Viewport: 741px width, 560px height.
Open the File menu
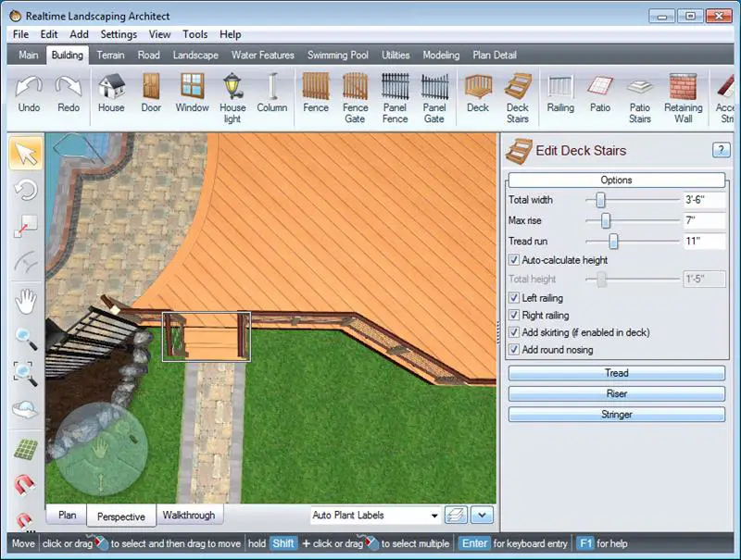[x=20, y=34]
